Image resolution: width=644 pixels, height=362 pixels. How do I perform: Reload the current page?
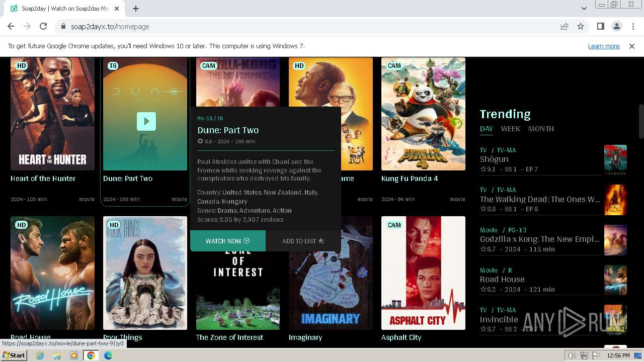43,26
